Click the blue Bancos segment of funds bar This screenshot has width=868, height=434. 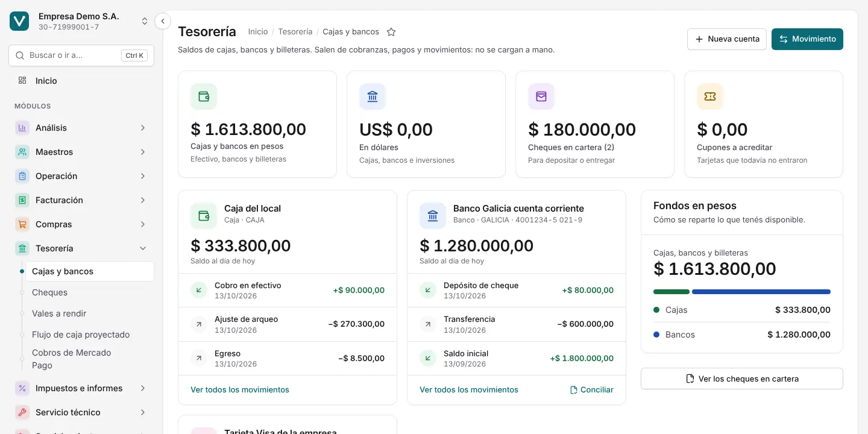761,292
